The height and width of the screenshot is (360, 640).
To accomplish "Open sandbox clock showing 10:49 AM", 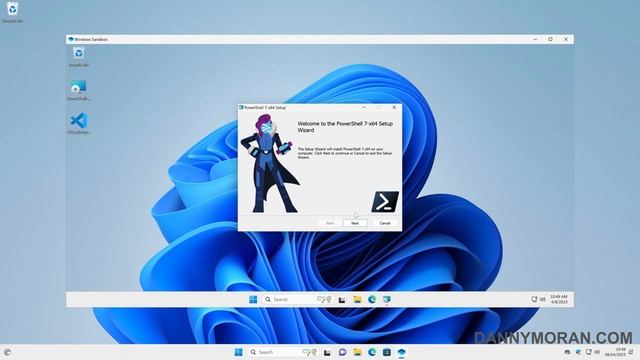I will (x=558, y=299).
